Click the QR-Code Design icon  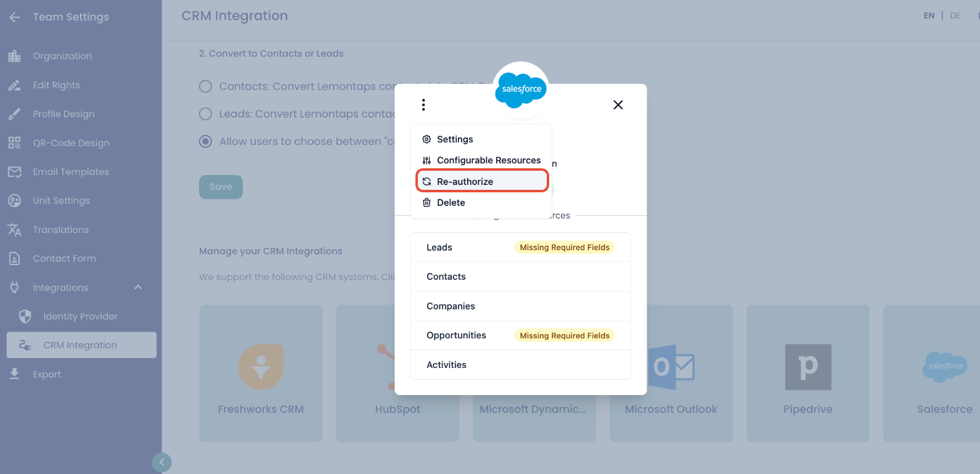point(15,143)
